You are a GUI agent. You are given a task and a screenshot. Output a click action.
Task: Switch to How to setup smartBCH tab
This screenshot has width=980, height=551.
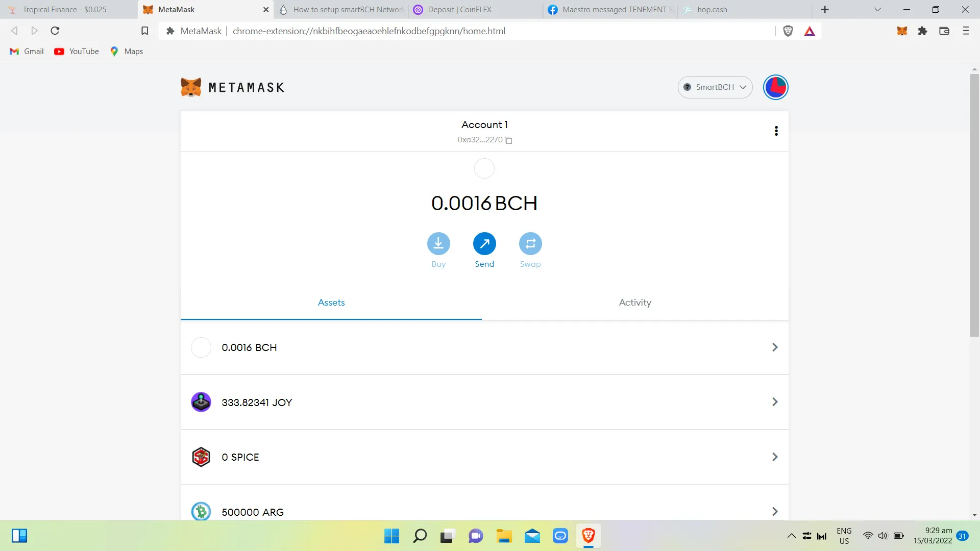pos(342,10)
